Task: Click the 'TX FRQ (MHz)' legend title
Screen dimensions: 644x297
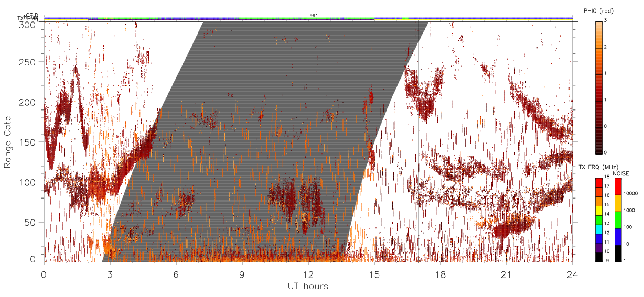Action: pos(598,167)
